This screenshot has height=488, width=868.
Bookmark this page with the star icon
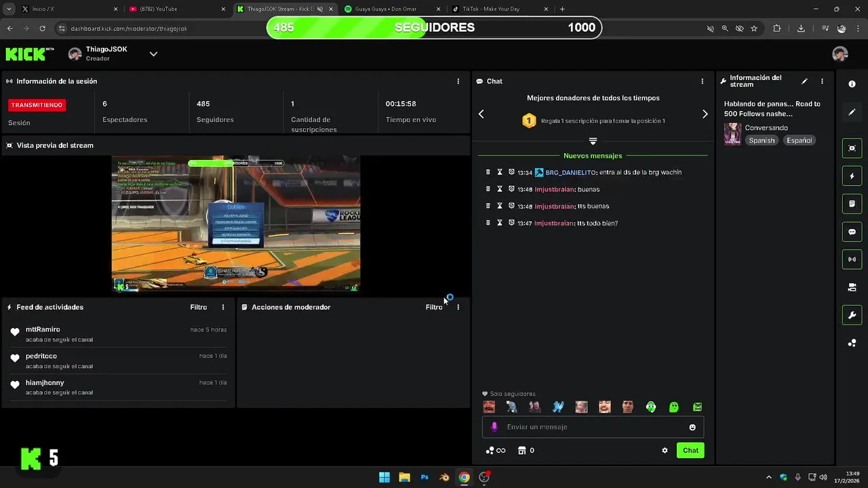tap(753, 28)
